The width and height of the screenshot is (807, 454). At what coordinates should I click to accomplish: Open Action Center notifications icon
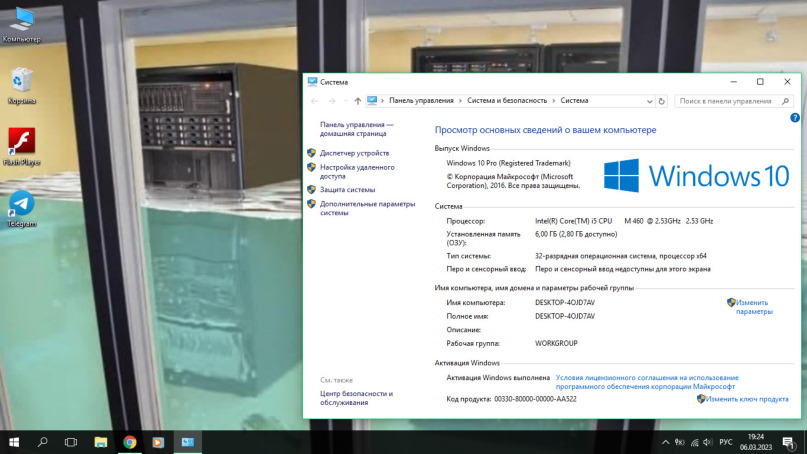tap(788, 442)
